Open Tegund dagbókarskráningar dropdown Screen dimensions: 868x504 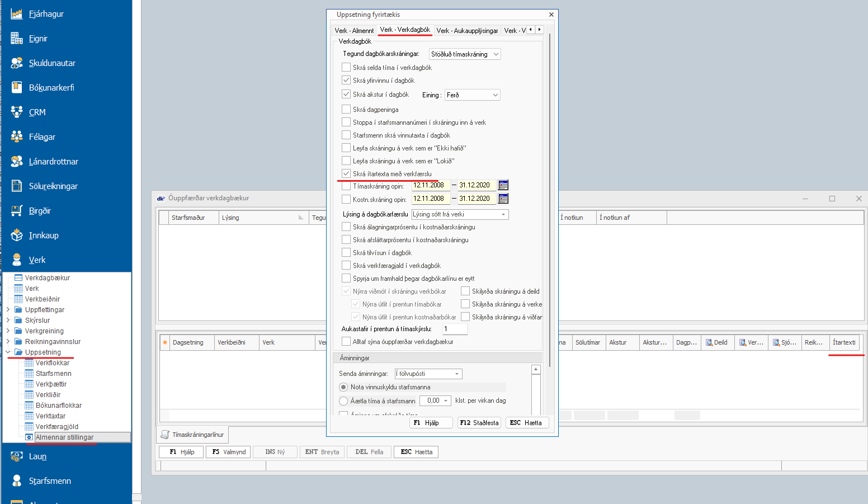point(496,54)
